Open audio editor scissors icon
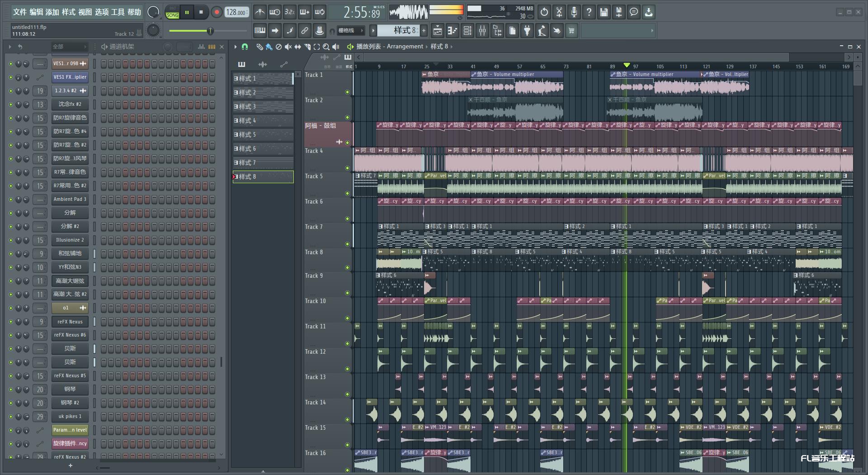 [559, 12]
